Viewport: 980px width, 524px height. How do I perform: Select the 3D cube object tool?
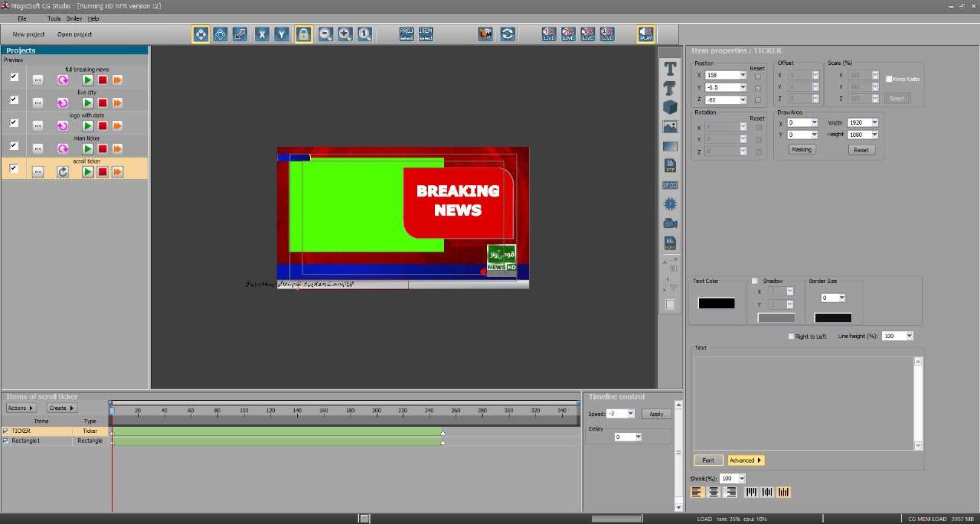click(670, 108)
